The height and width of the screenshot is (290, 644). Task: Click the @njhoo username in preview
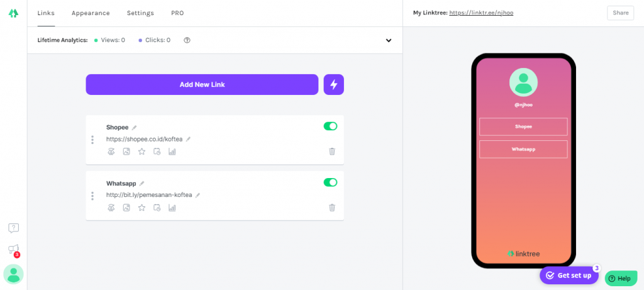click(x=523, y=105)
